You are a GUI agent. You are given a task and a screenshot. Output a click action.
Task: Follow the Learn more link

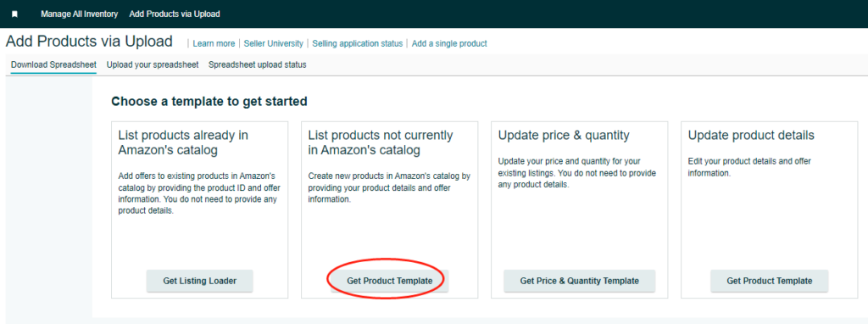(214, 43)
